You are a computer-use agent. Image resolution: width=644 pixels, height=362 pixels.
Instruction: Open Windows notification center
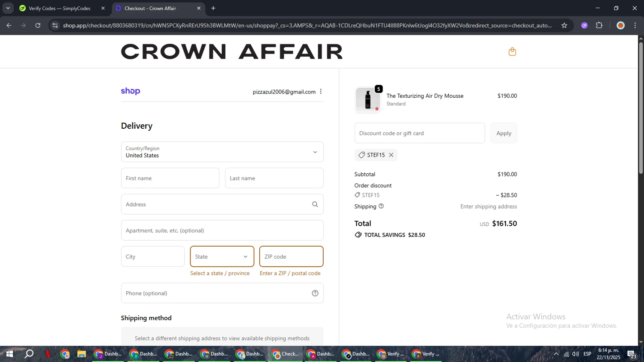[x=632, y=354]
